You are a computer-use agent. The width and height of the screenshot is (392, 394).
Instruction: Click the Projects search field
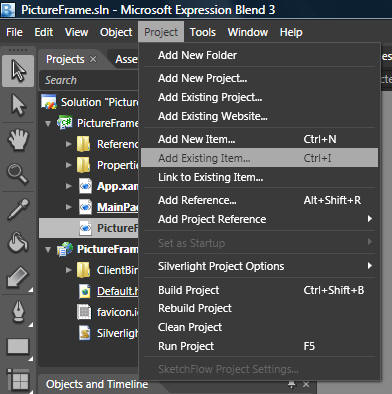click(x=89, y=80)
